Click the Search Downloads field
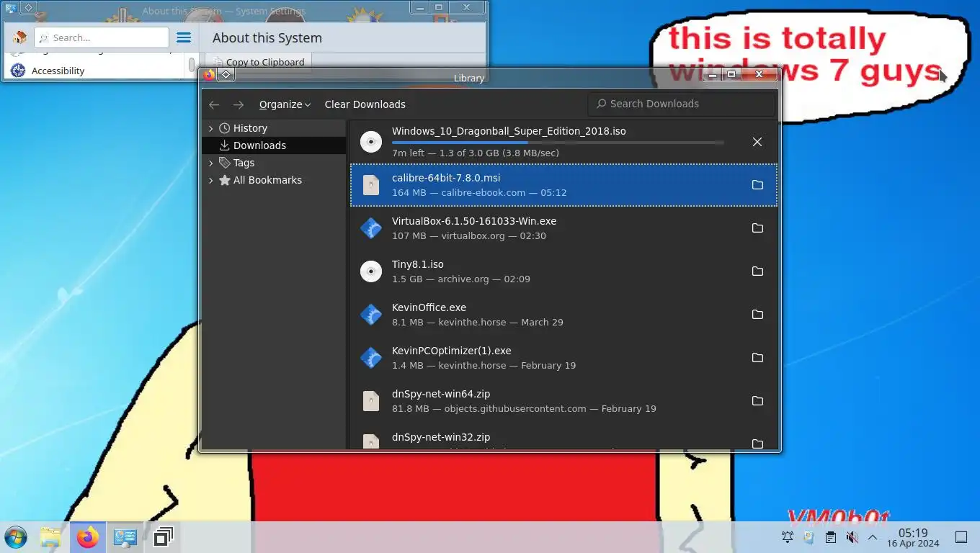 681,104
